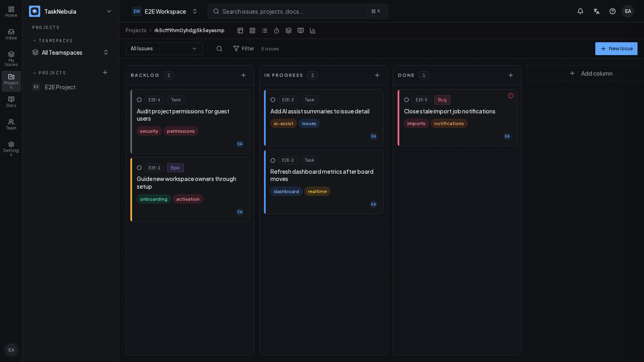Click the onboarding label tag

coord(154,199)
